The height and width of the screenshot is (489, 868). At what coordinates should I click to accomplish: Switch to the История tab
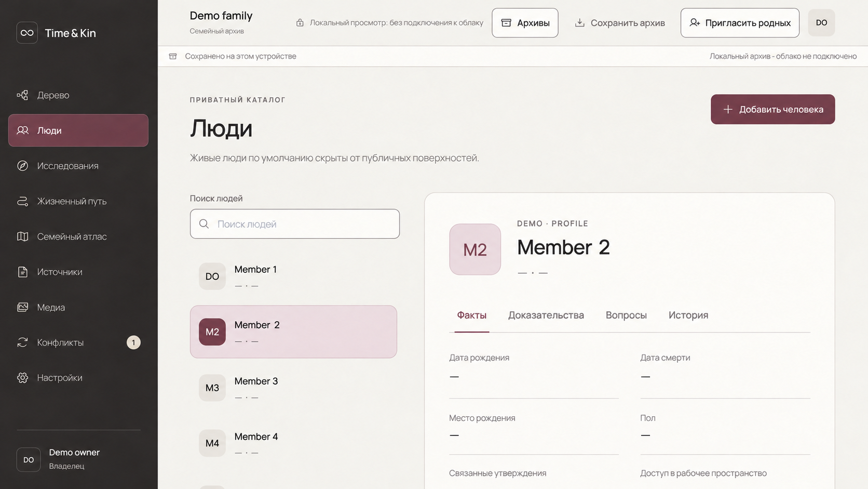click(688, 315)
